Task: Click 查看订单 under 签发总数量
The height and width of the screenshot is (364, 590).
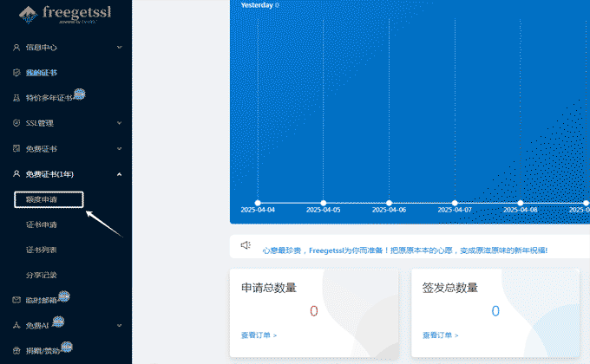Action: point(440,335)
